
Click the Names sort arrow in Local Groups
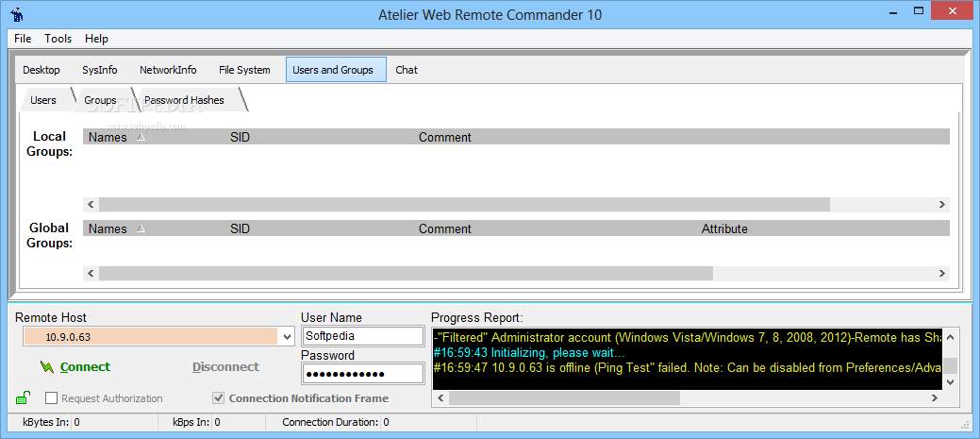click(x=141, y=137)
